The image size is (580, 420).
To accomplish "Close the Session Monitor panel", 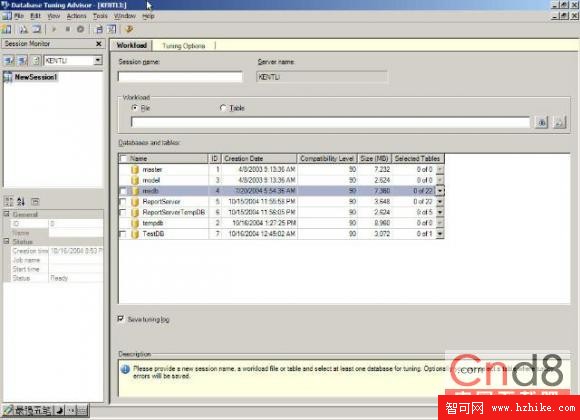I will (99, 44).
